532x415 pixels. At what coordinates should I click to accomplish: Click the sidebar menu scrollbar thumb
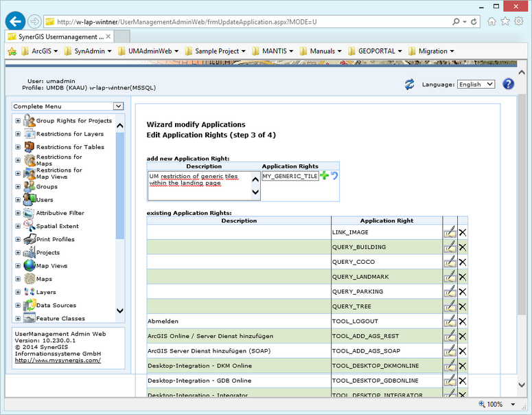[x=119, y=186]
